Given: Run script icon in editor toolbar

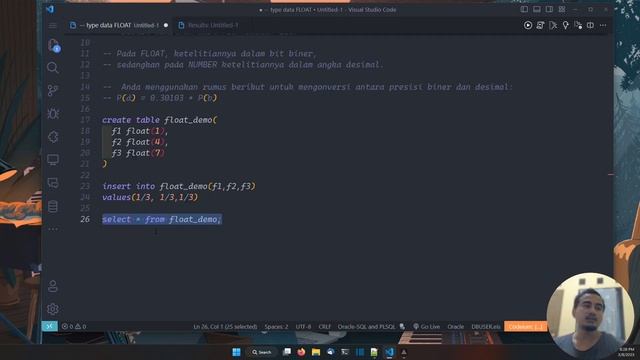Looking at the screenshot, I should coord(540,25).
